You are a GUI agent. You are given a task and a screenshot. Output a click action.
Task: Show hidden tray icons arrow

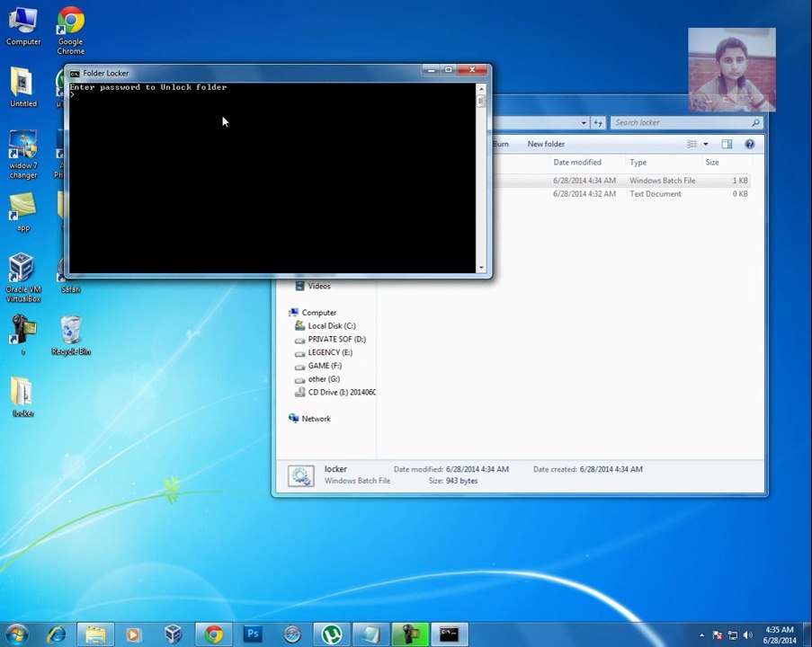pos(701,634)
